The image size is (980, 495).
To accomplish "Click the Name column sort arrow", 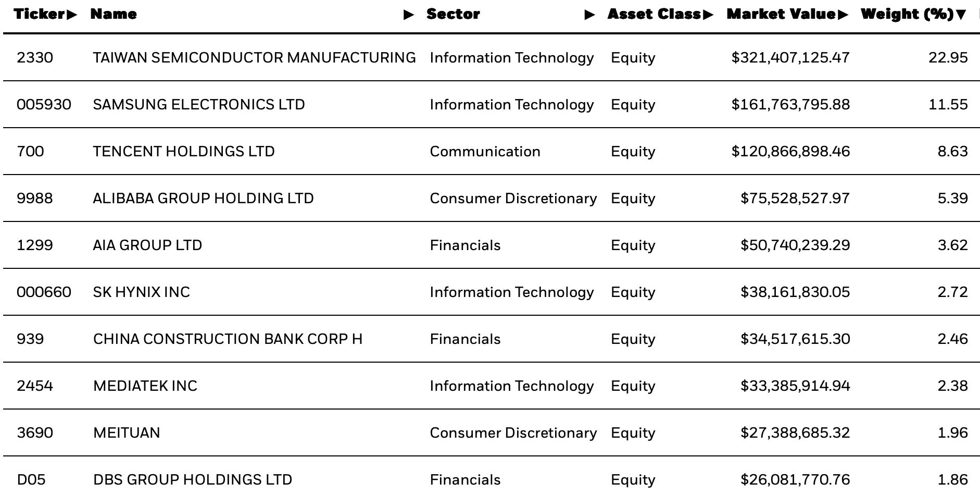I will (409, 15).
